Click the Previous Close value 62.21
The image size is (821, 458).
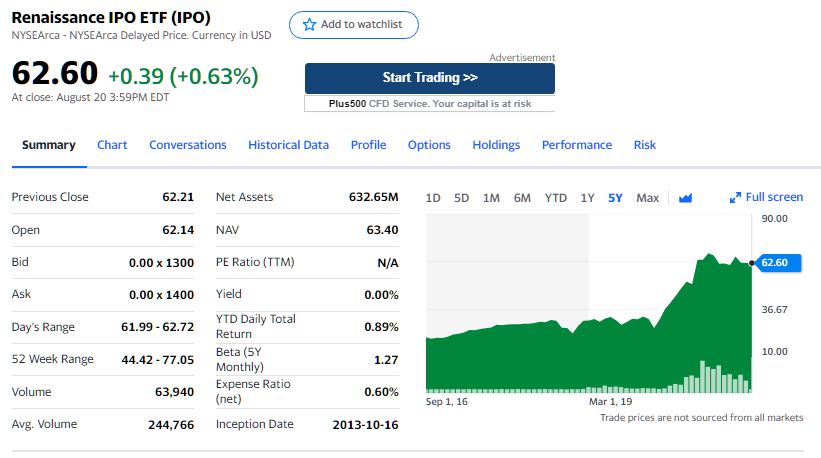(x=178, y=197)
